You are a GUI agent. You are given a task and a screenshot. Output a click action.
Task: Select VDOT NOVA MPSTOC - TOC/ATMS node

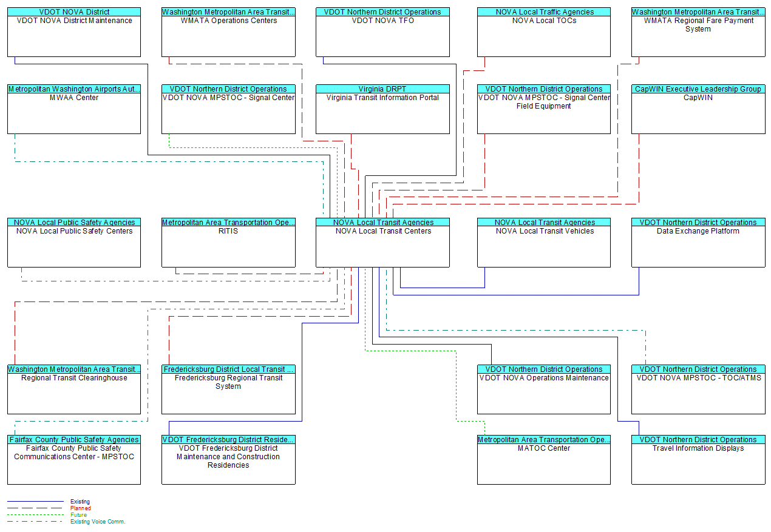click(698, 389)
